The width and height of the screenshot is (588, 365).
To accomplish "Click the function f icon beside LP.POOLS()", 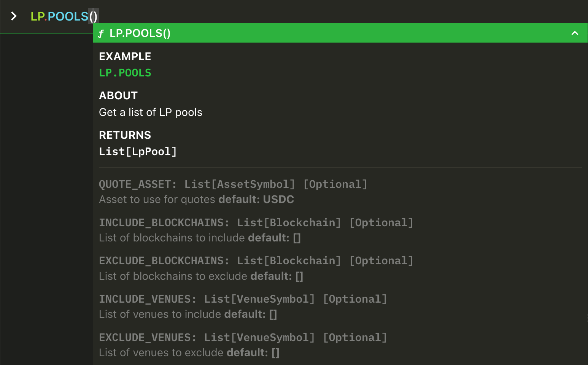I will pyautogui.click(x=101, y=33).
